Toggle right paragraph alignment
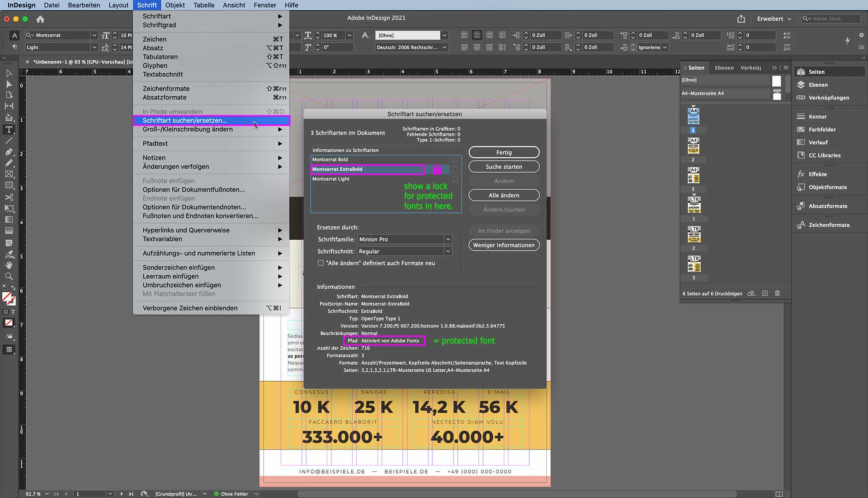This screenshot has width=868, height=498. coord(489,35)
